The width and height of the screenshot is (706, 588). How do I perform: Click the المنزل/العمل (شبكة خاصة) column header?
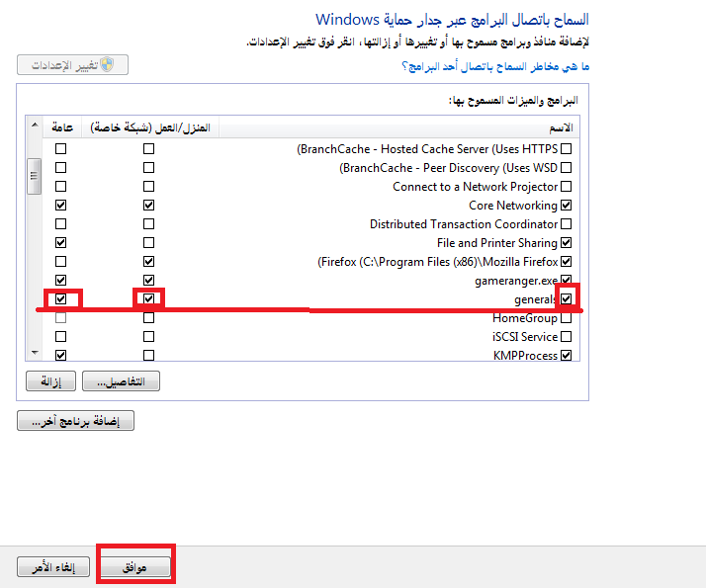pos(150,127)
